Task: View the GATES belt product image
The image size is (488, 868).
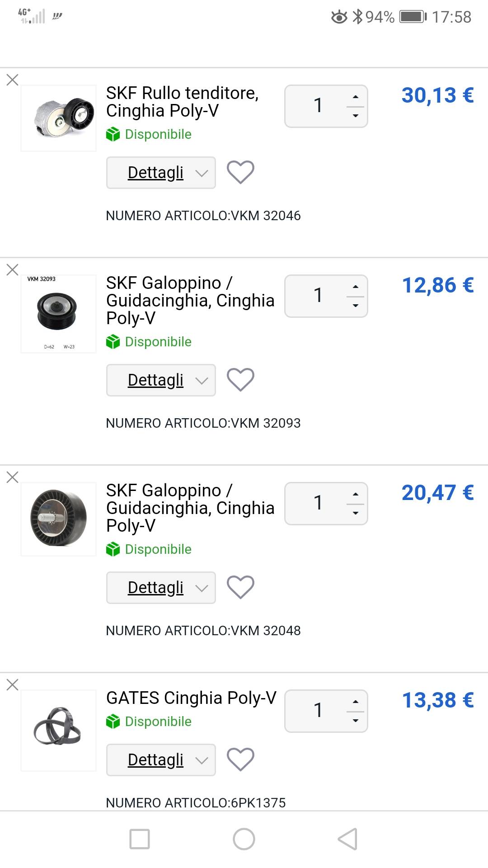Action: pos(59,730)
